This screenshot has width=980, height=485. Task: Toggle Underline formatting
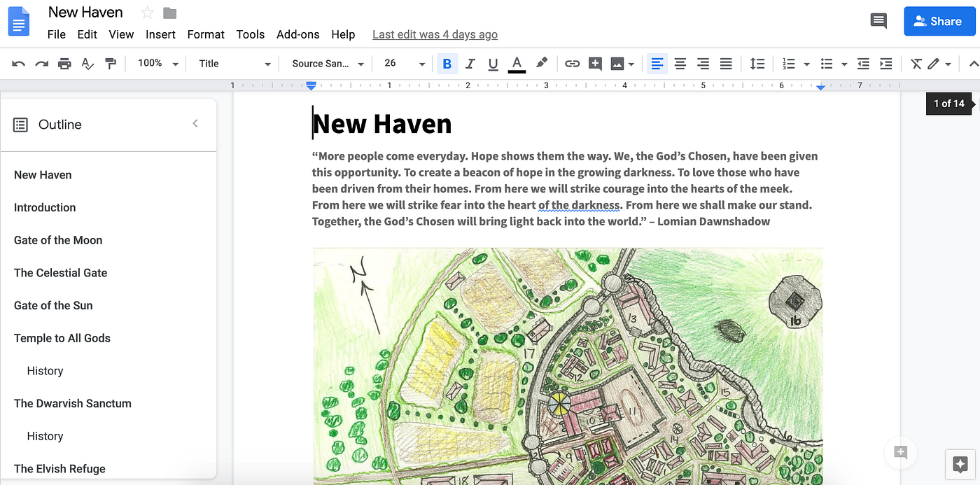pos(493,64)
